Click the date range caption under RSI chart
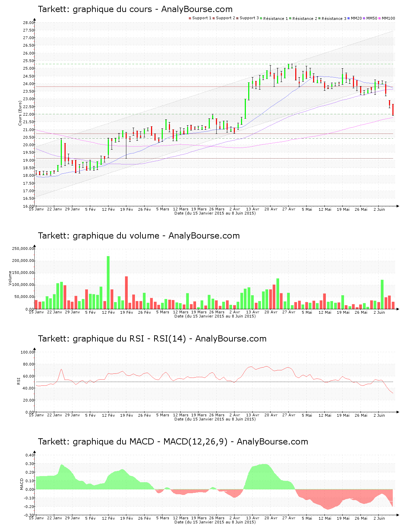 [215, 419]
